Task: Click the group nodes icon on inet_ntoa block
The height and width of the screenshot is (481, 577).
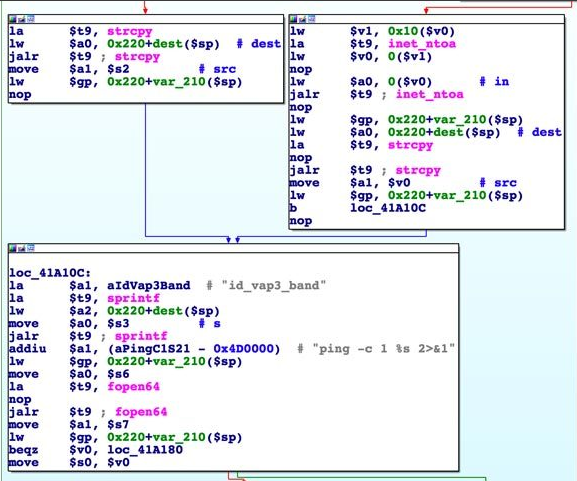Action: [x=312, y=19]
